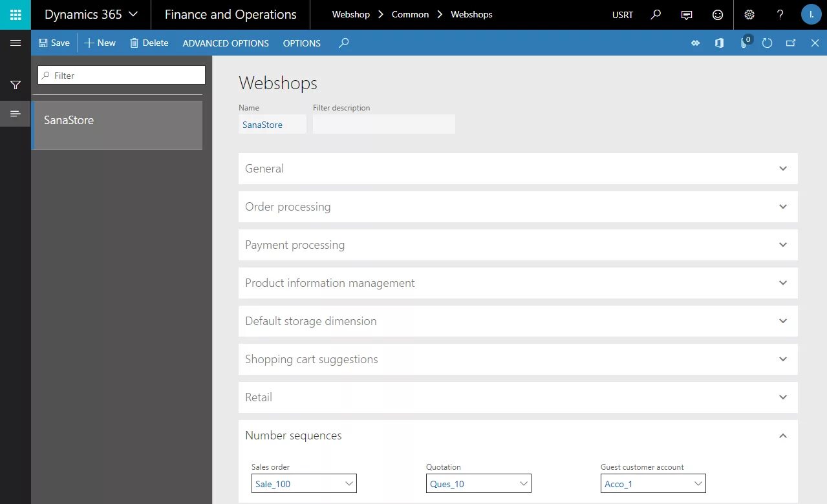The image size is (827, 504).
Task: Open OPTIONS menu
Action: point(301,43)
